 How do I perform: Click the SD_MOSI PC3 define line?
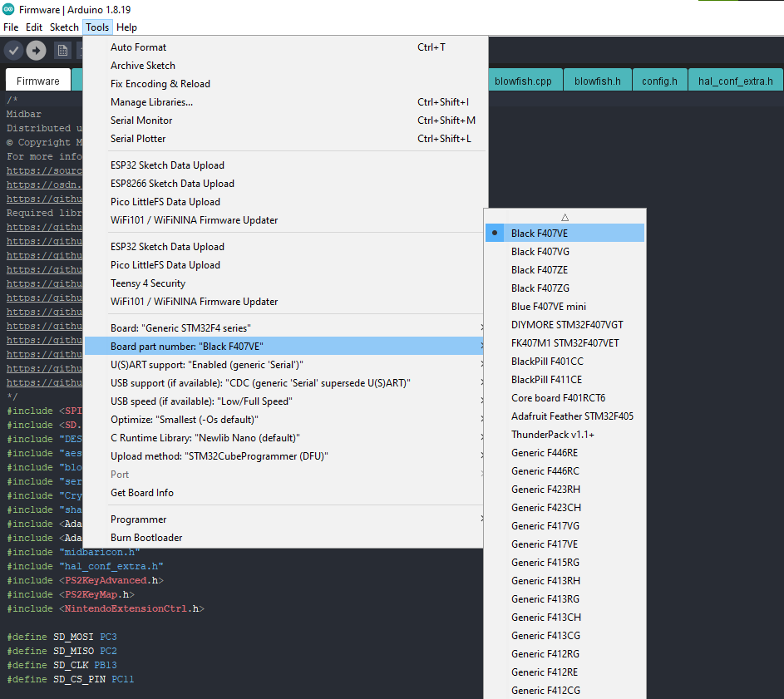click(62, 637)
